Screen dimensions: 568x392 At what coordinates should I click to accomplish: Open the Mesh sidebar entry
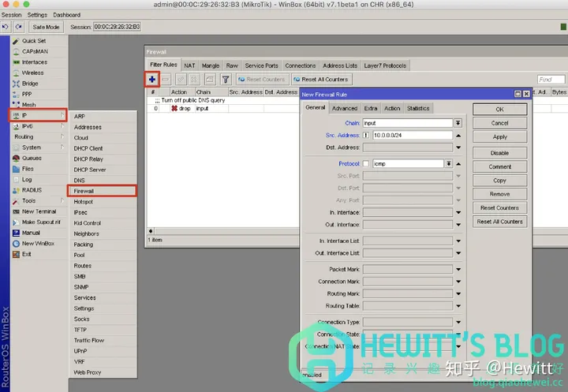click(x=28, y=105)
